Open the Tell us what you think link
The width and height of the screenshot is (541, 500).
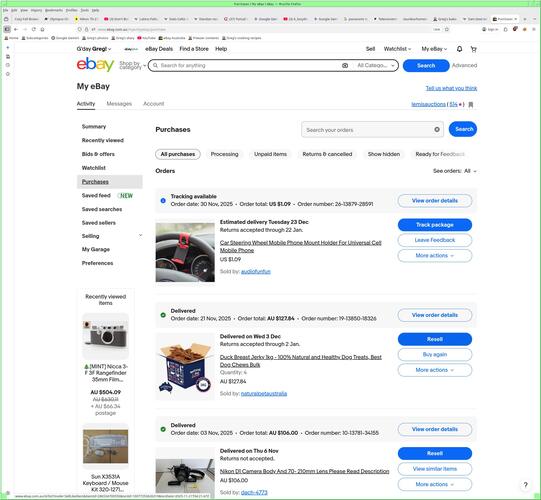(451, 88)
